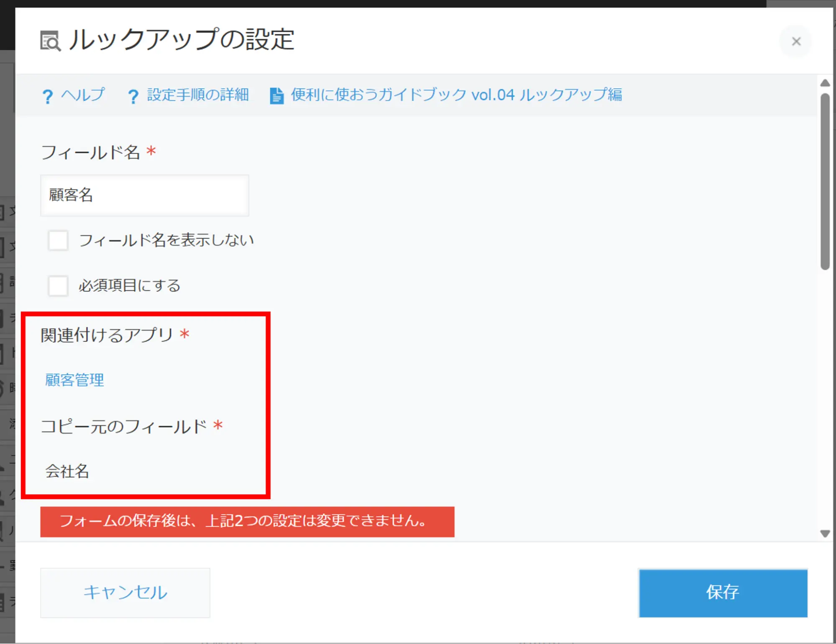Image resolution: width=836 pixels, height=644 pixels.
Task: Click the 会社名 copy source field value
Action: coord(67,471)
